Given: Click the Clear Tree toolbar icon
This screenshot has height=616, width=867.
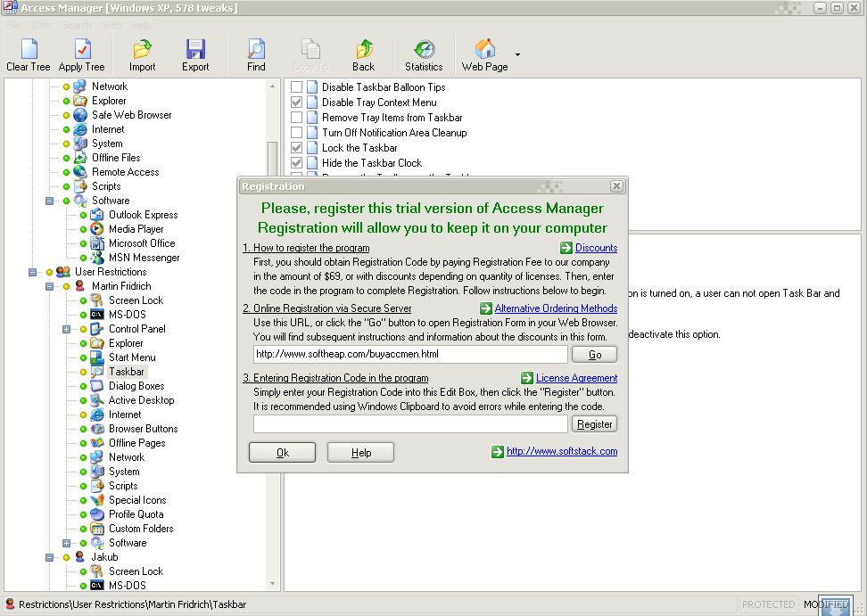Looking at the screenshot, I should (29, 49).
